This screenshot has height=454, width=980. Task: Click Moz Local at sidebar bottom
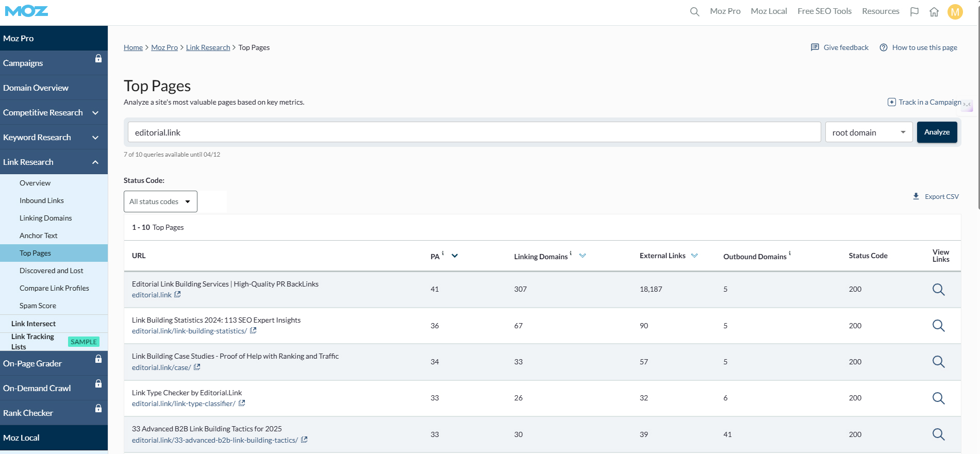pos(54,438)
